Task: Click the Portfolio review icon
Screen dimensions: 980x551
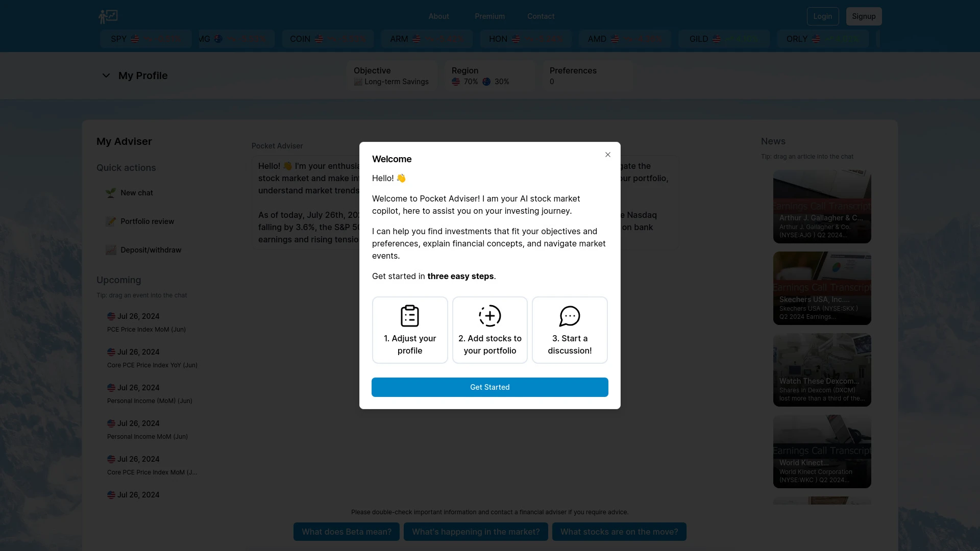Action: 110,221
